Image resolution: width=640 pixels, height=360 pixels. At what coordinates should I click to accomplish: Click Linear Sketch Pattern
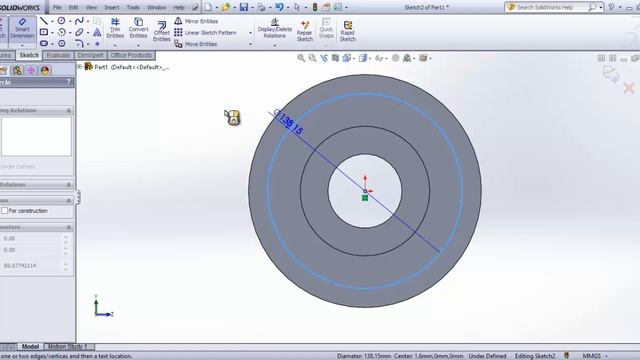[x=206, y=33]
